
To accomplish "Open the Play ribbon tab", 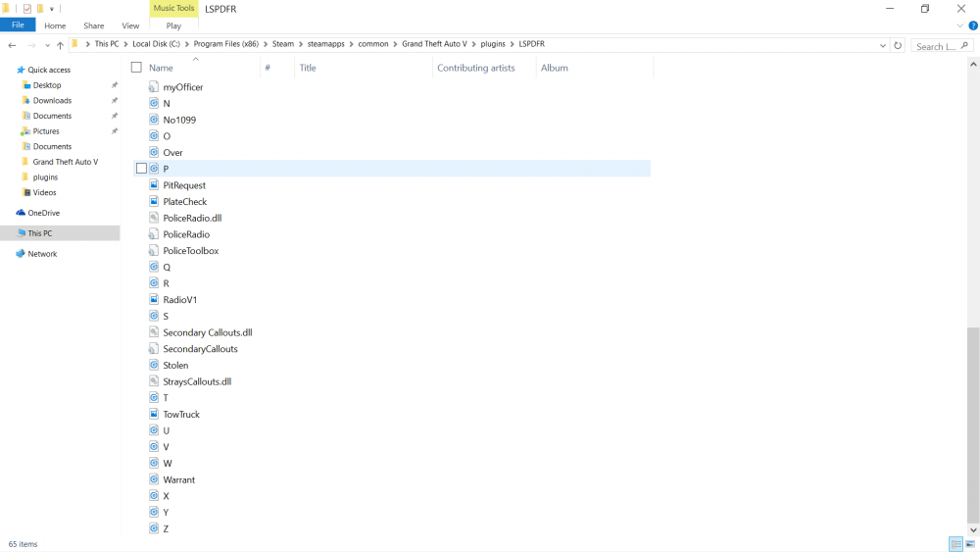I will pyautogui.click(x=173, y=25).
